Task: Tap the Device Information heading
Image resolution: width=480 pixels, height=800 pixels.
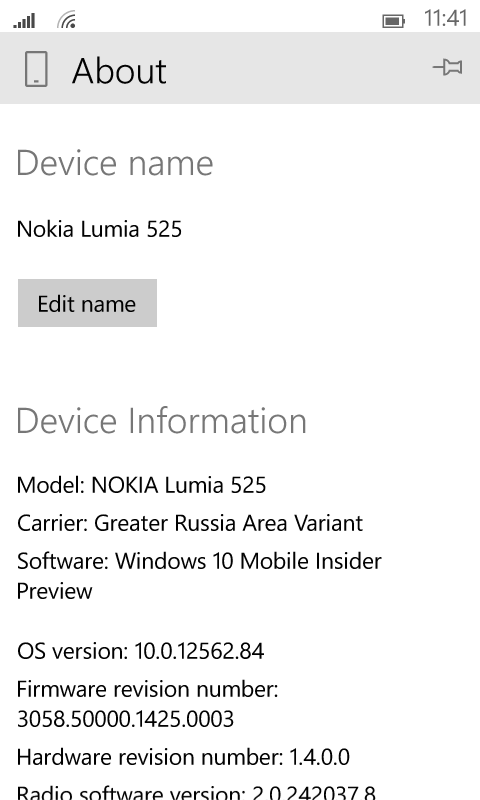Action: 162,421
